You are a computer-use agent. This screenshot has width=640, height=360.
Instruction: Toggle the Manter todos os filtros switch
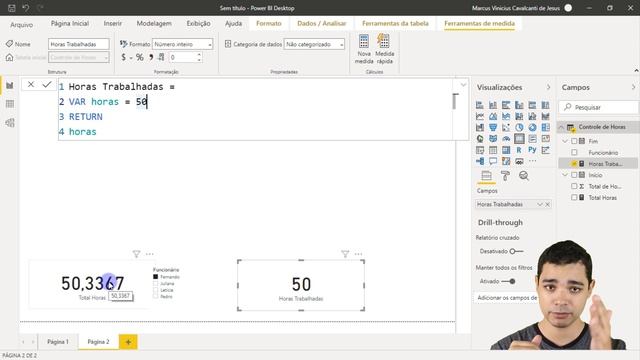(x=509, y=281)
